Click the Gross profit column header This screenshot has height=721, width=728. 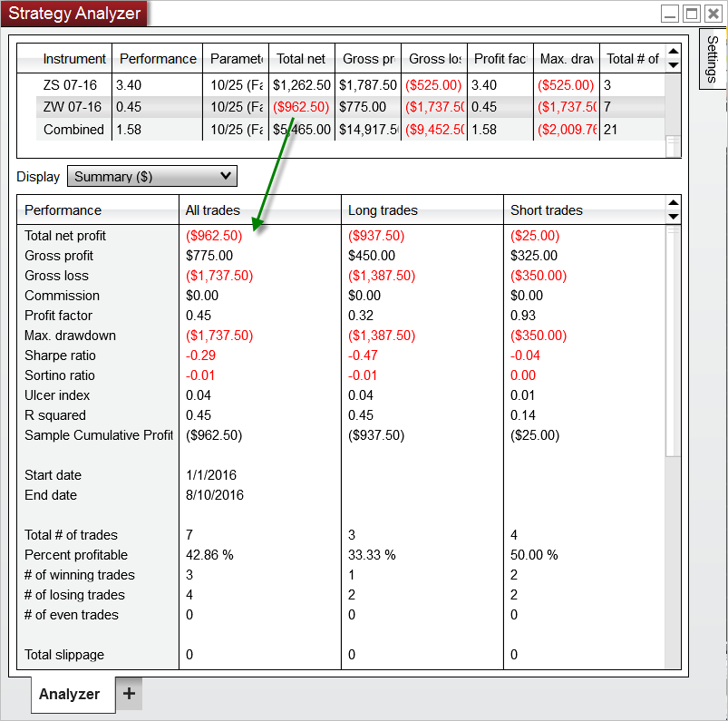coord(367,58)
